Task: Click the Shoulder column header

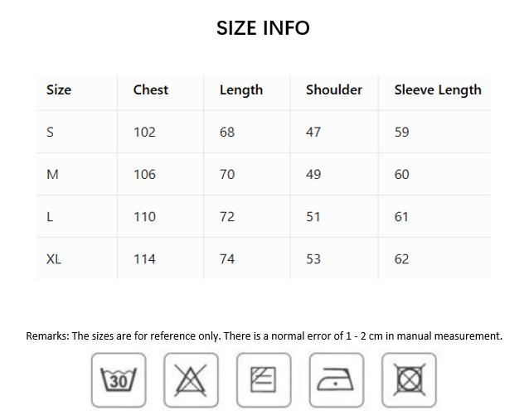Action: point(334,89)
